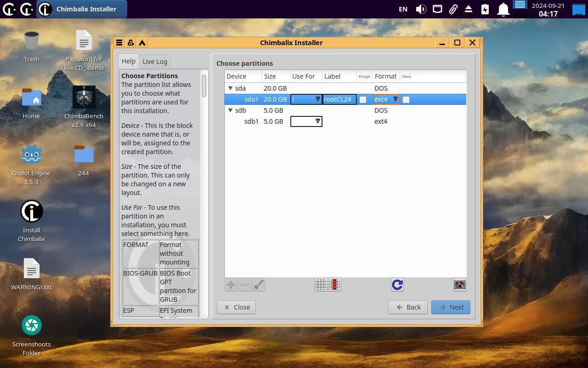Switch to the Help tab
This screenshot has height=368, width=588.
pos(129,61)
